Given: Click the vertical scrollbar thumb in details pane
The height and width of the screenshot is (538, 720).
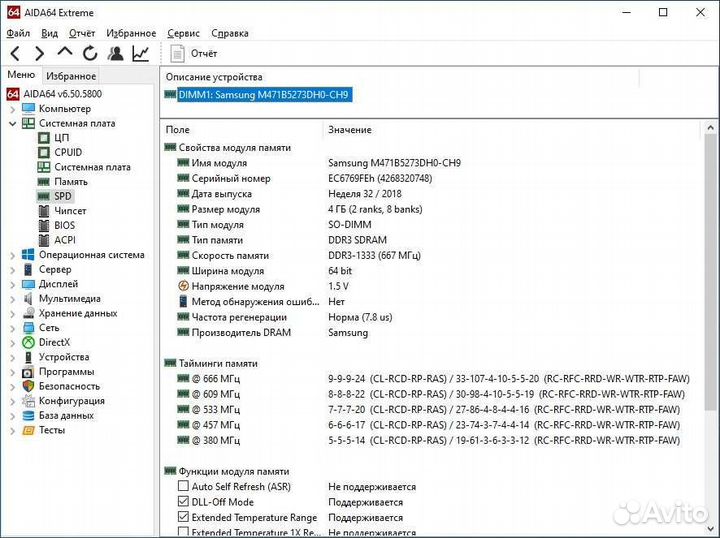Looking at the screenshot, I should [710, 271].
